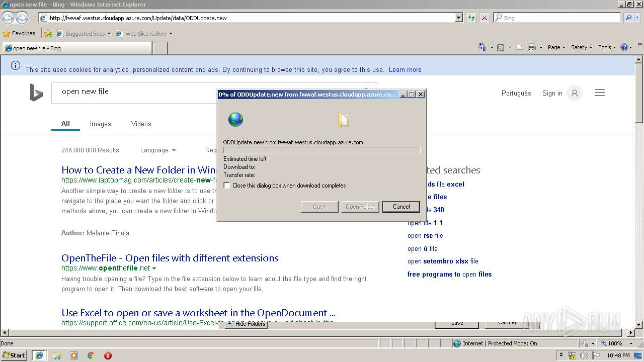
Task: Click the vertical scrollbar down arrow
Action: [x=639, y=325]
